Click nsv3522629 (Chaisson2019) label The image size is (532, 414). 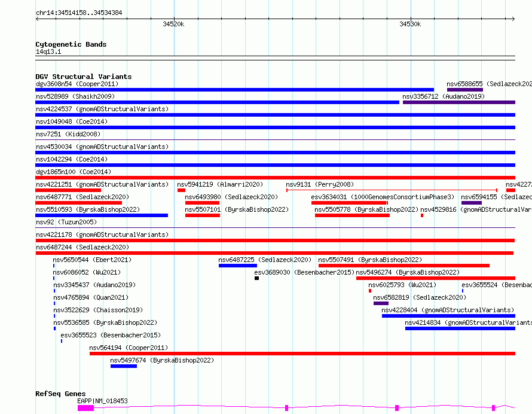point(97,310)
